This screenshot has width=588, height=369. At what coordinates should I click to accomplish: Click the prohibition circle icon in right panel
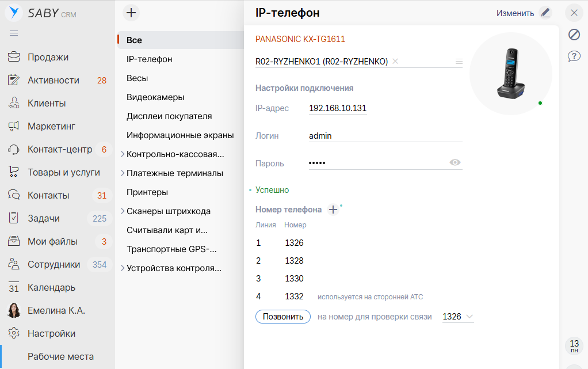(x=574, y=35)
